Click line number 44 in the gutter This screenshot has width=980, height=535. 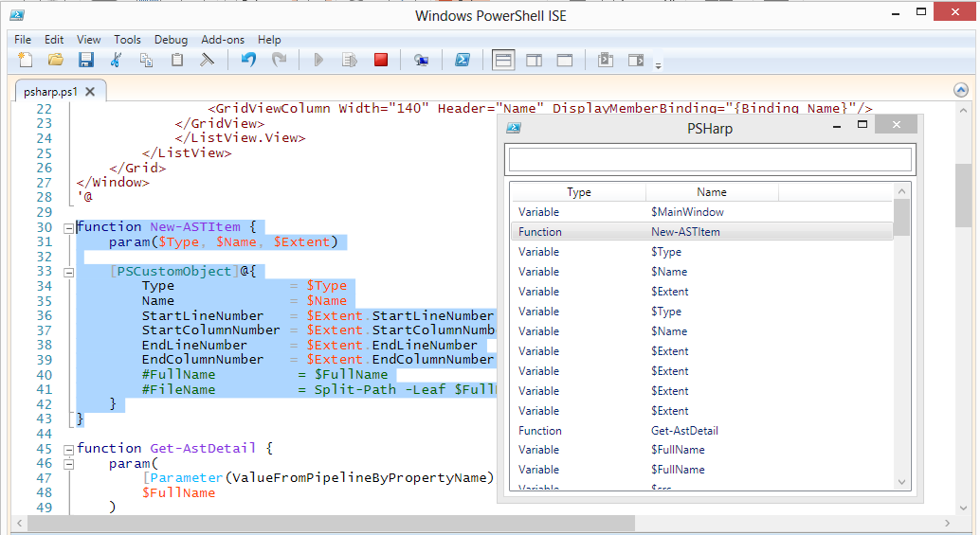(x=44, y=434)
